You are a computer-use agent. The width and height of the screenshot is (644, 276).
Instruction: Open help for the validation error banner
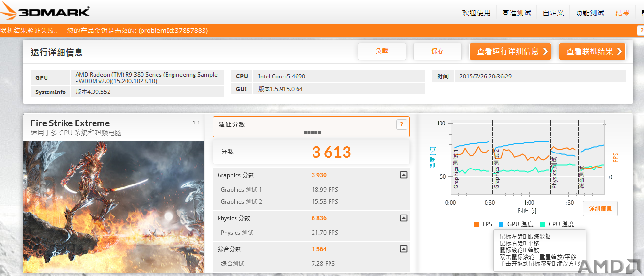point(640,31)
